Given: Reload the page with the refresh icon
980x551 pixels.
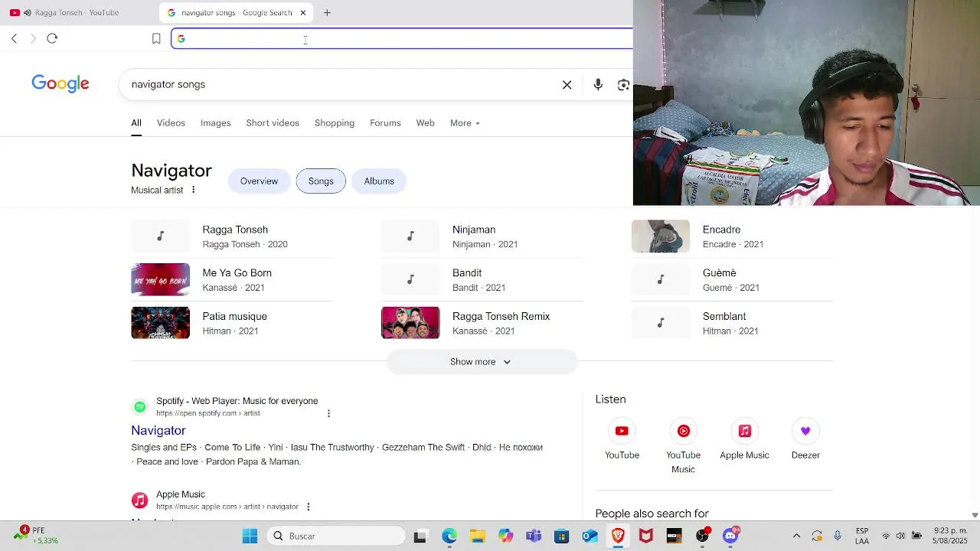Looking at the screenshot, I should (52, 38).
